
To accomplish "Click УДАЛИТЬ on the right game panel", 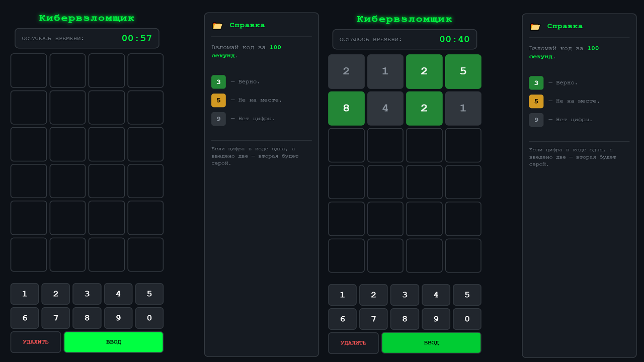I will pyautogui.click(x=353, y=343).
